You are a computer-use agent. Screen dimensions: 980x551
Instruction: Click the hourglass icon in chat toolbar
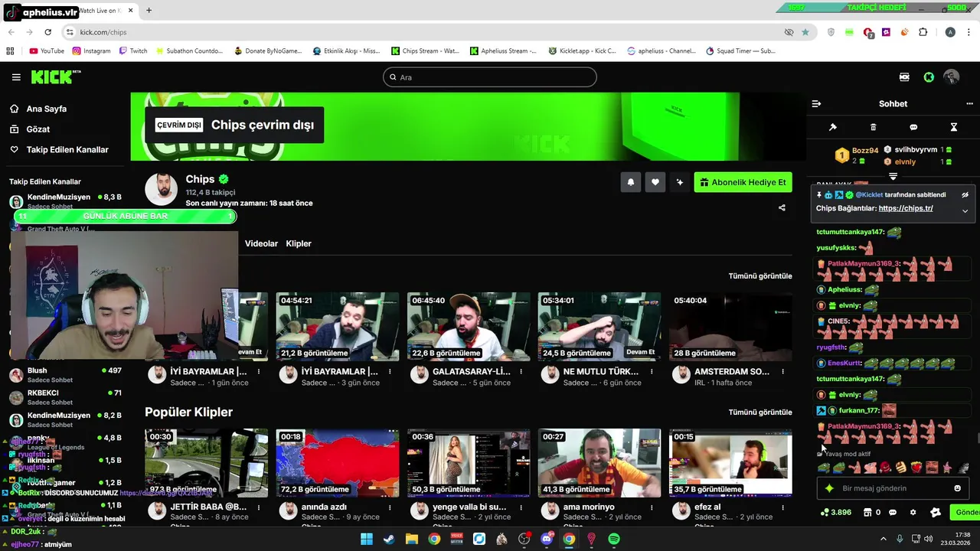pyautogui.click(x=954, y=127)
